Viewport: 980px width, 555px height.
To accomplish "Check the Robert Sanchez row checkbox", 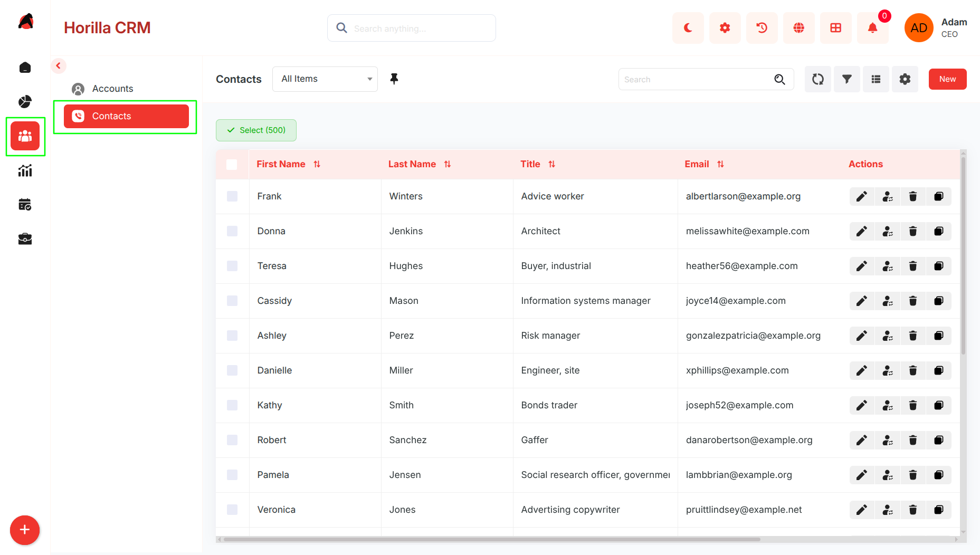I will coord(232,440).
